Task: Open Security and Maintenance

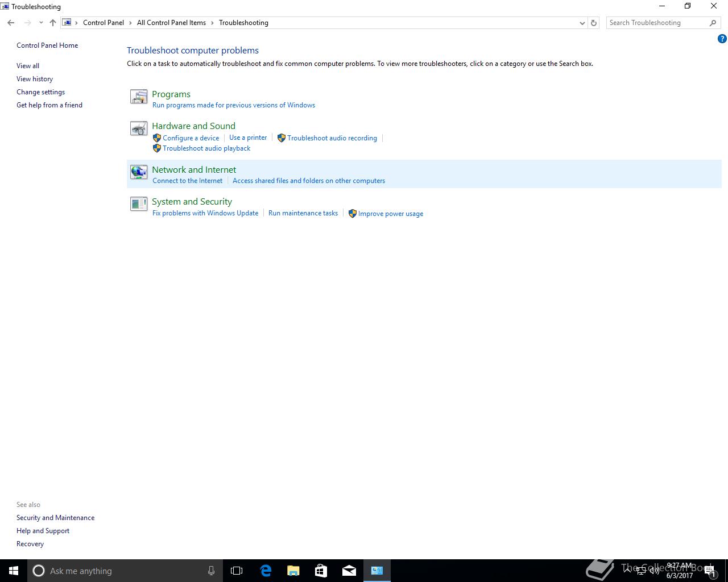Action: [56, 518]
